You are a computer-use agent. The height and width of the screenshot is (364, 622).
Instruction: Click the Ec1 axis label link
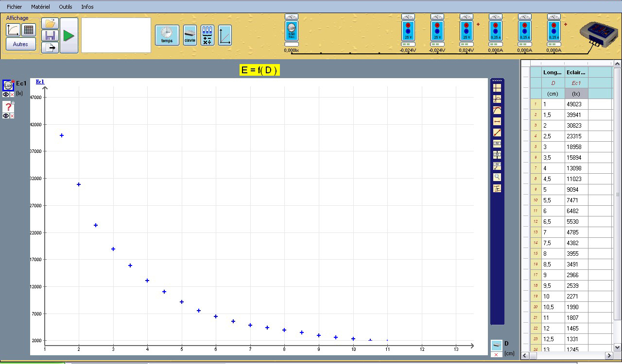pos(40,82)
